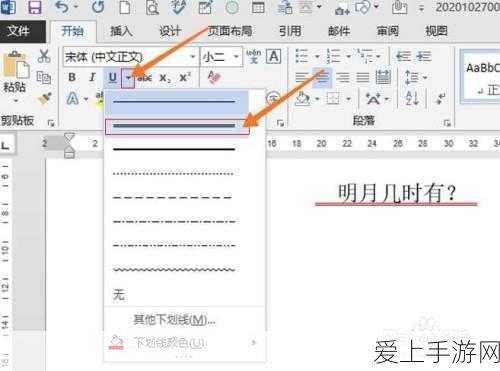The height and width of the screenshot is (371, 500).
Task: Switch to the 插入 tab
Action: pos(122,31)
